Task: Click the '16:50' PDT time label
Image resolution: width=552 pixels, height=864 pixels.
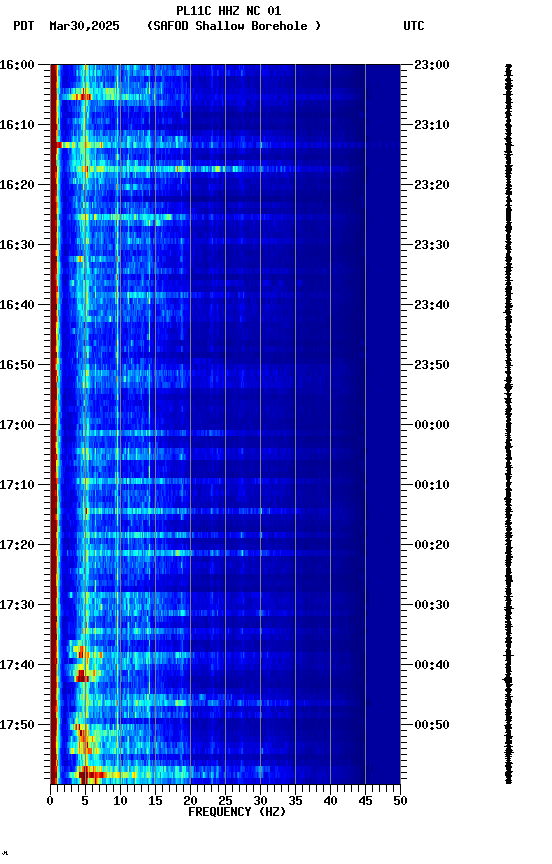Action: tap(17, 365)
